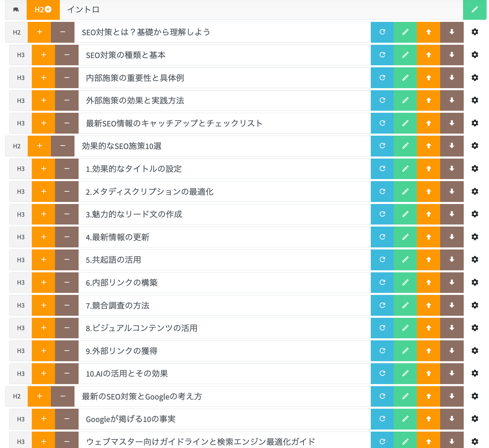Edit the イントロ section with pencil icon
Image resolution: width=489 pixels, height=448 pixels.
[475, 10]
